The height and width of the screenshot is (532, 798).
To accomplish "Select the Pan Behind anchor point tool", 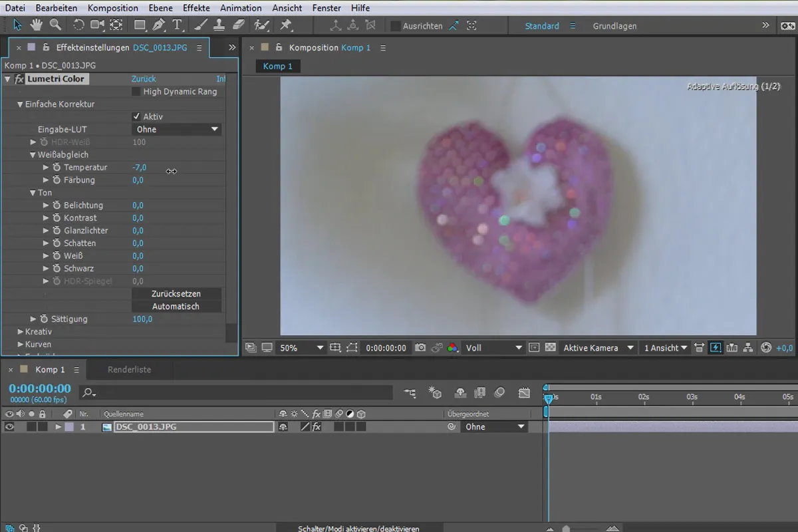I will point(116,25).
